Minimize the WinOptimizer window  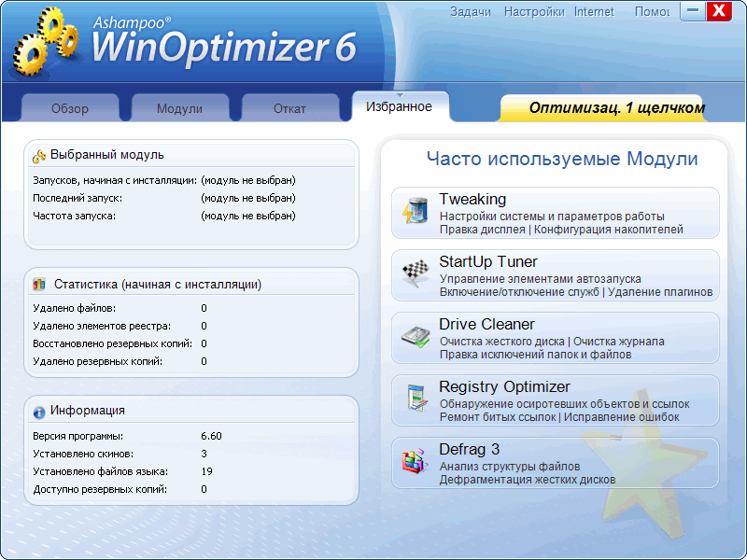click(693, 10)
